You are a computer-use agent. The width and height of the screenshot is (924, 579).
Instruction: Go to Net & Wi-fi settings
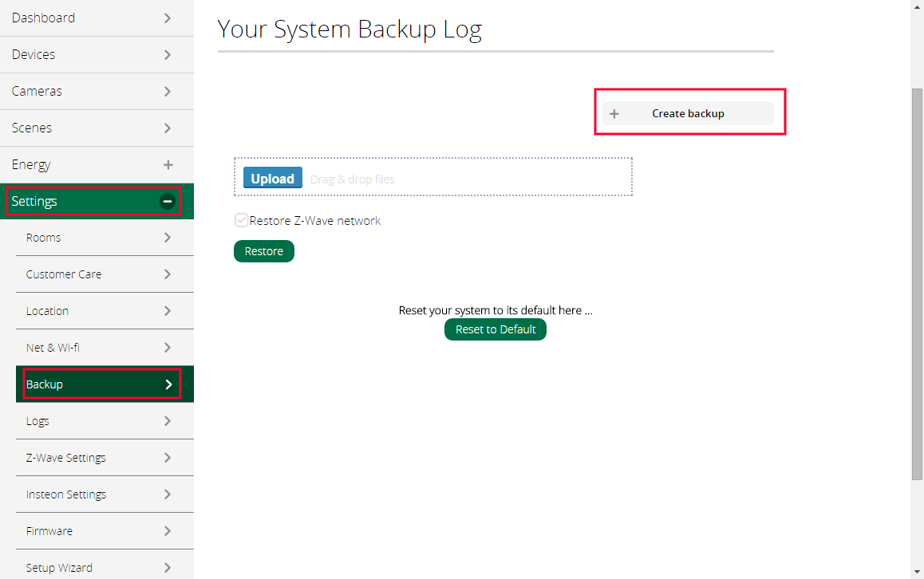point(53,348)
